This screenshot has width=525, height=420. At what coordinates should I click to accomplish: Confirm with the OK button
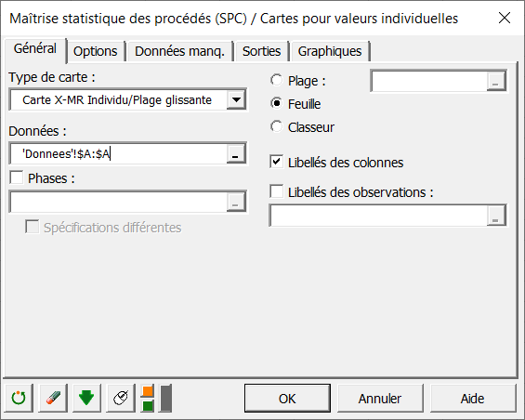(x=287, y=399)
